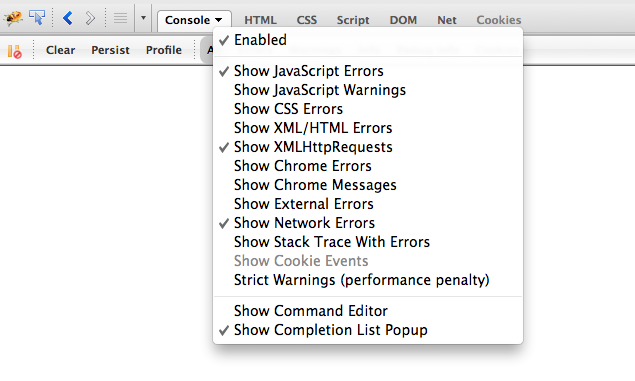This screenshot has height=381, width=635.
Task: Activate the element inspector arrow icon
Action: (x=37, y=18)
